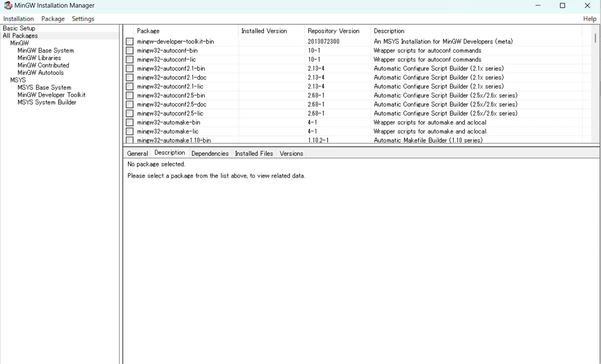Maximize the MinGW Installation Manager window
This screenshot has width=601, height=364.
[x=563, y=5]
